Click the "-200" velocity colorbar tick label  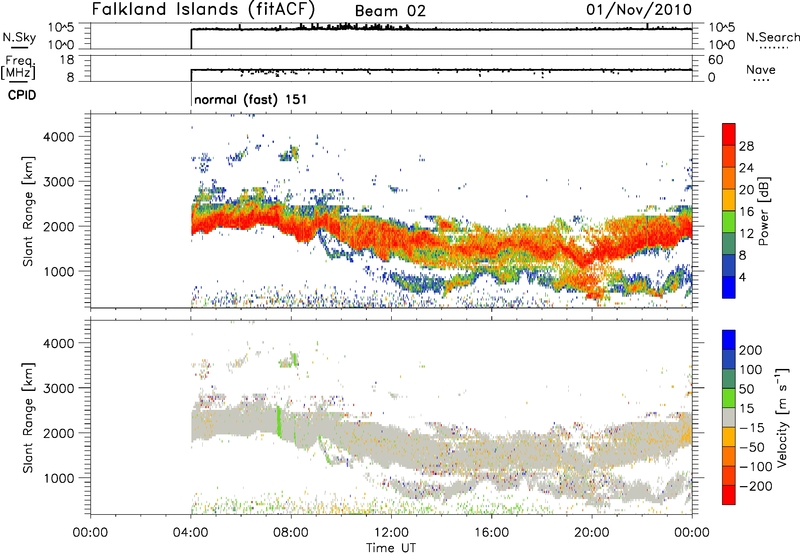[756, 486]
